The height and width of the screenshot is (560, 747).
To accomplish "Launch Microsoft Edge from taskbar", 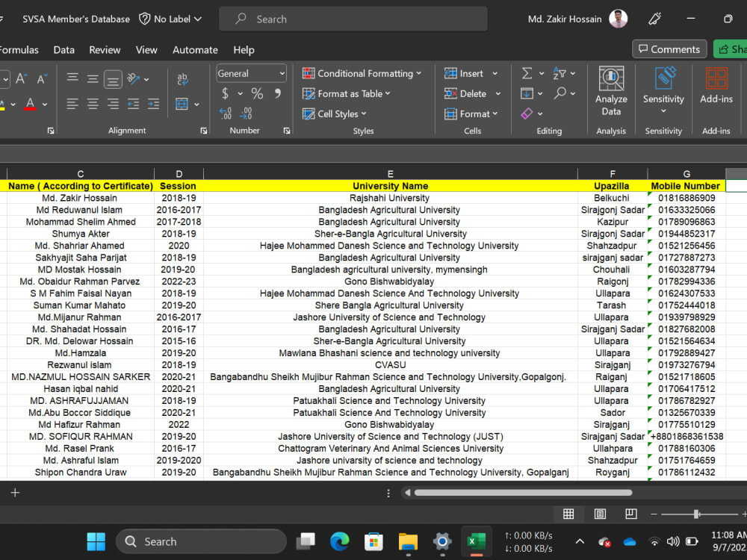I will (x=339, y=541).
